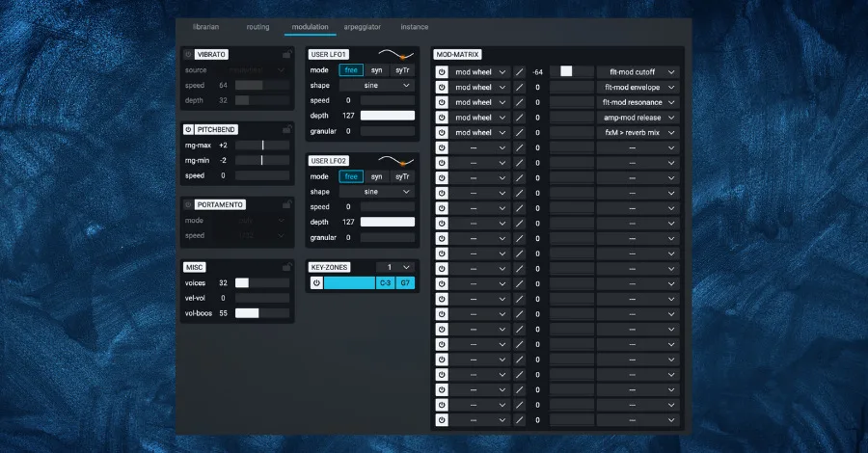Click the User LFO1 granular slider
Image resolution: width=868 pixels, height=453 pixels.
point(388,131)
